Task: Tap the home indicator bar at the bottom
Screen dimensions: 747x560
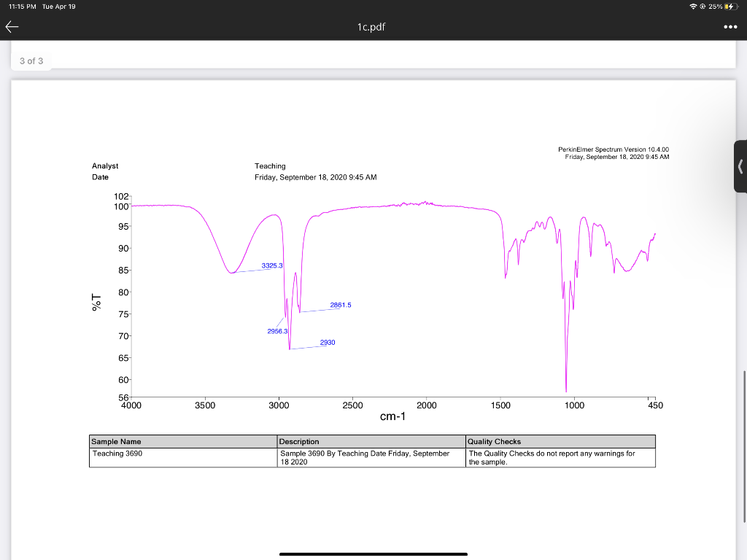Action: point(373,554)
